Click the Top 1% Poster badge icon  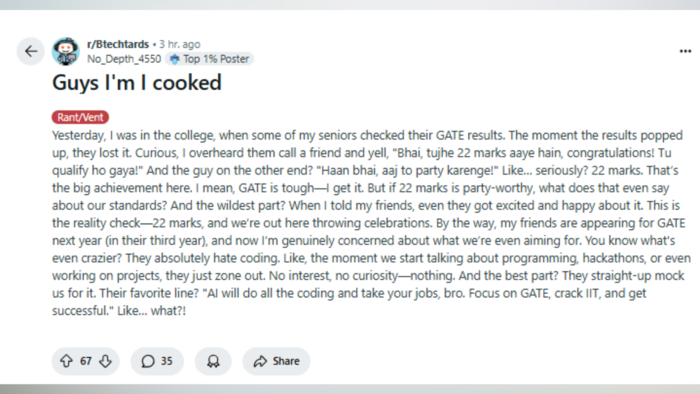(x=175, y=59)
